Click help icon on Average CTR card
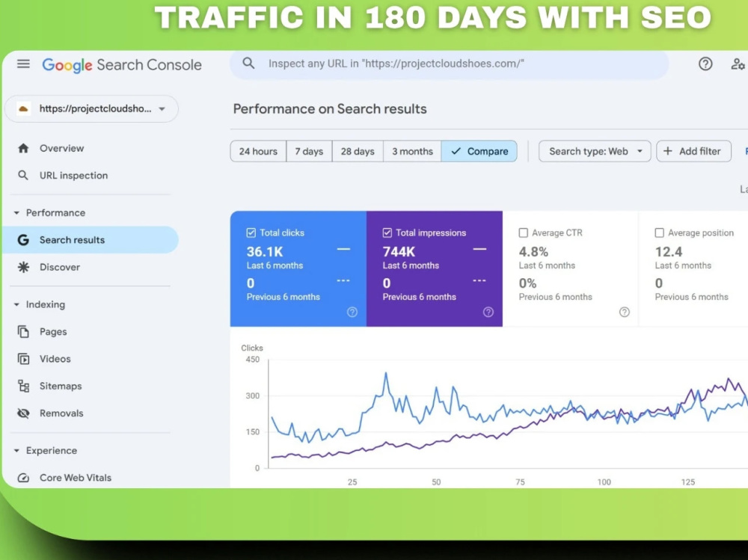 (625, 312)
